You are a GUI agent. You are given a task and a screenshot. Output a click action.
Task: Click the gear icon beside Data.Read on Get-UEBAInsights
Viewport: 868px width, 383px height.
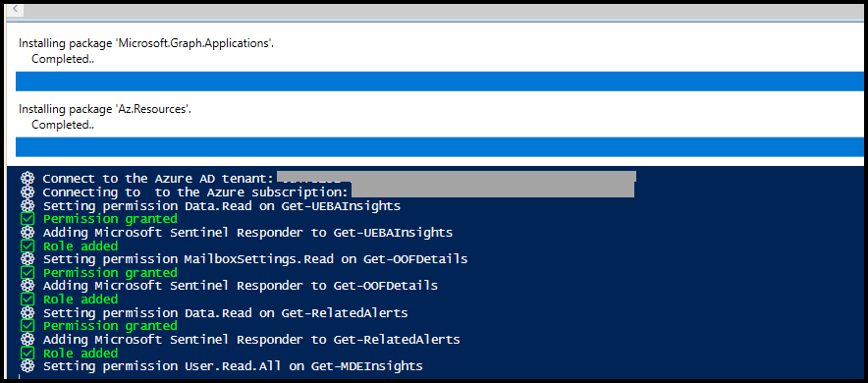coord(27,206)
